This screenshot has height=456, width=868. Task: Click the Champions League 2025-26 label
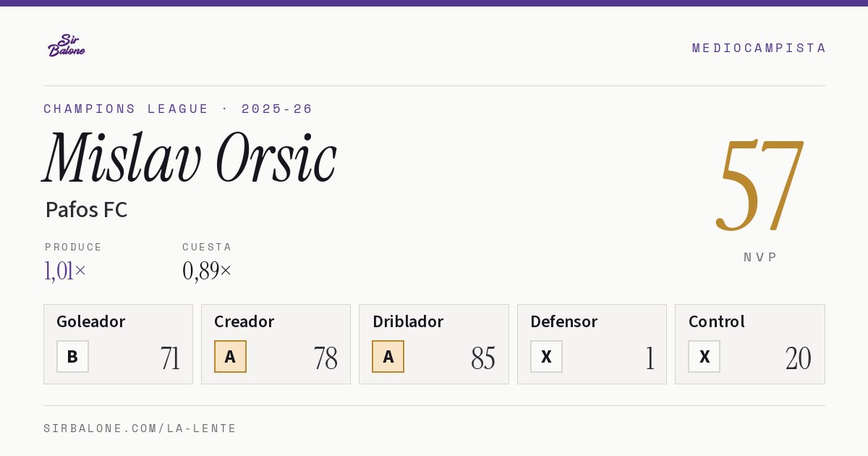point(178,109)
